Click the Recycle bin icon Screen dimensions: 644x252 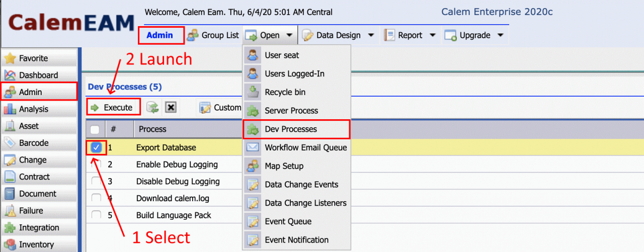(253, 93)
